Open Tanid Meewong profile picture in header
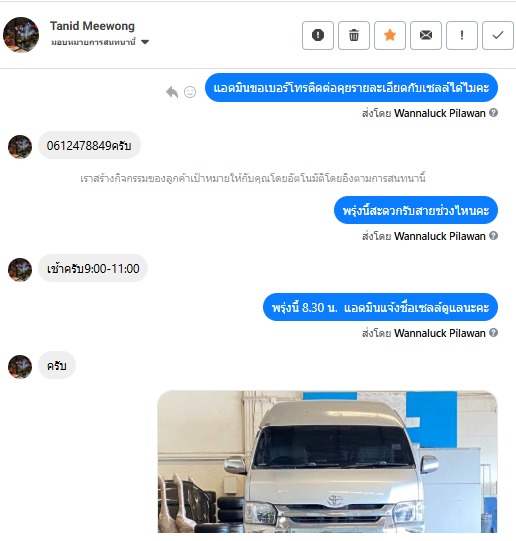The width and height of the screenshot is (516, 541). (x=21, y=35)
